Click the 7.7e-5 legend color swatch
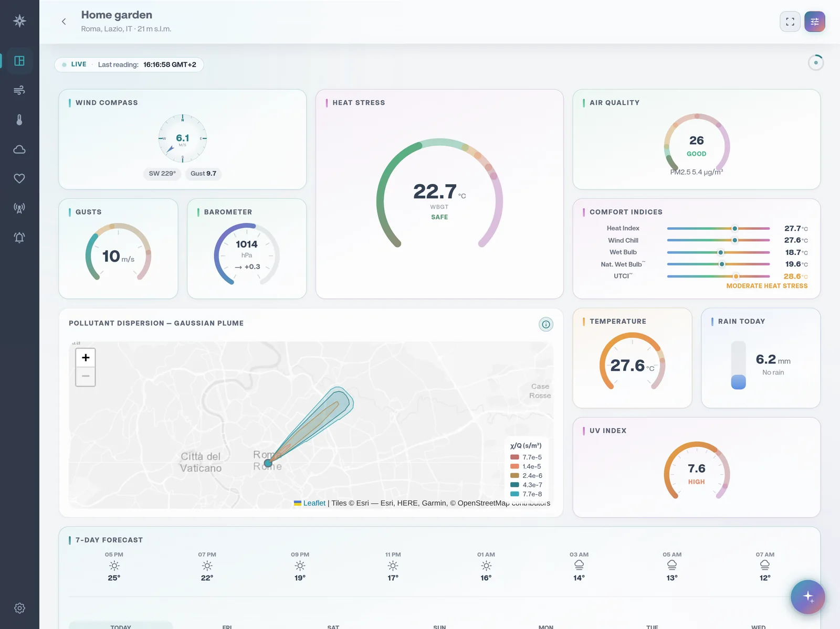This screenshot has height=629, width=840. pos(514,457)
